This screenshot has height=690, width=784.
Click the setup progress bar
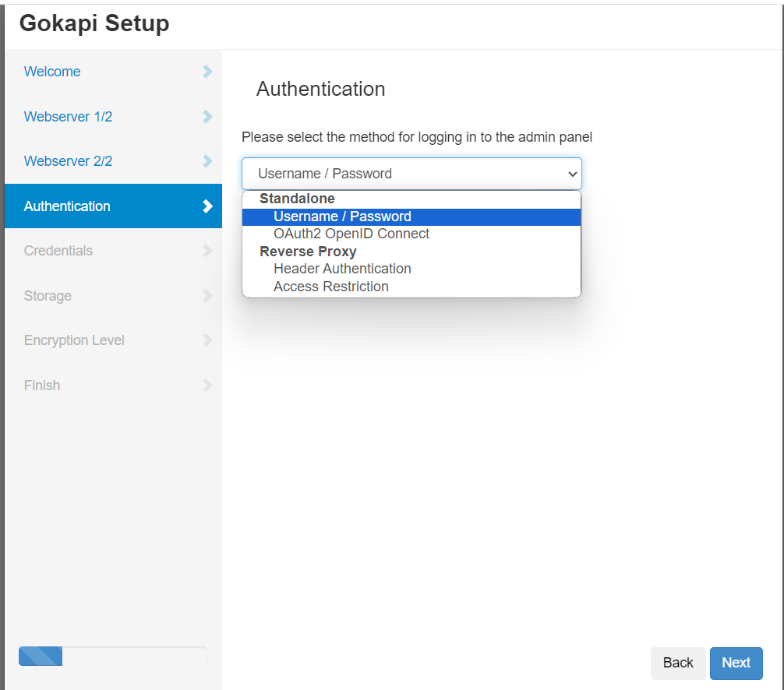point(112,656)
